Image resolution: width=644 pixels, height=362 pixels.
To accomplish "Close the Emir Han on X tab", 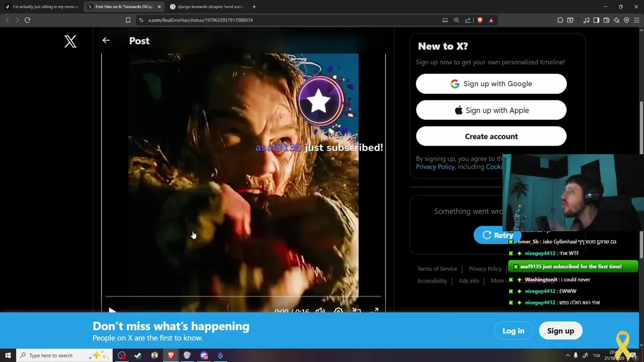I will 159,7.
